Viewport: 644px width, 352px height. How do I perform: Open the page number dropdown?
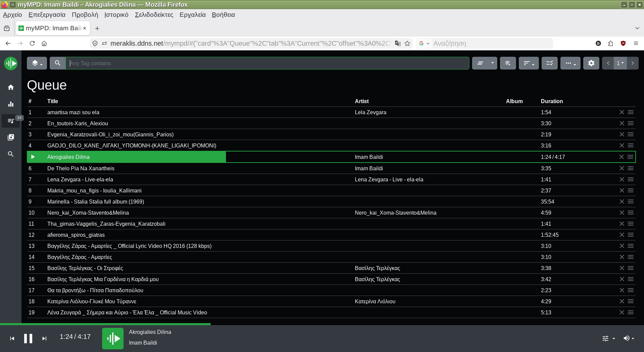pos(620,63)
